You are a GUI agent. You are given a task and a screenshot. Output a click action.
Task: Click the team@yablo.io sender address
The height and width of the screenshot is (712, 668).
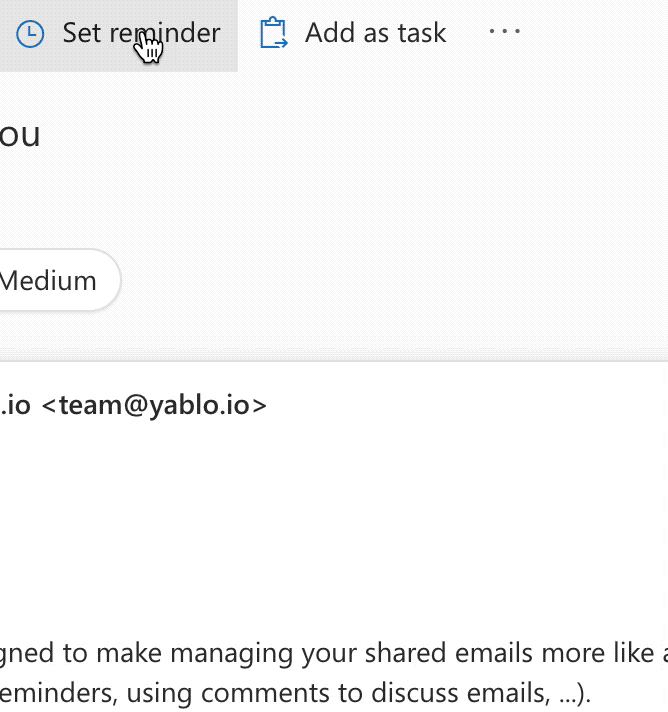tap(163, 405)
